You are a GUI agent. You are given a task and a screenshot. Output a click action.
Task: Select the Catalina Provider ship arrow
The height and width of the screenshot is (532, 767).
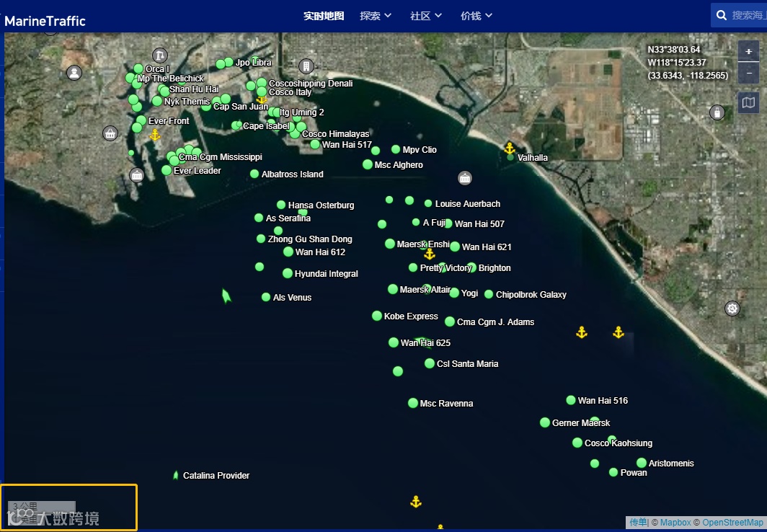pyautogui.click(x=176, y=475)
